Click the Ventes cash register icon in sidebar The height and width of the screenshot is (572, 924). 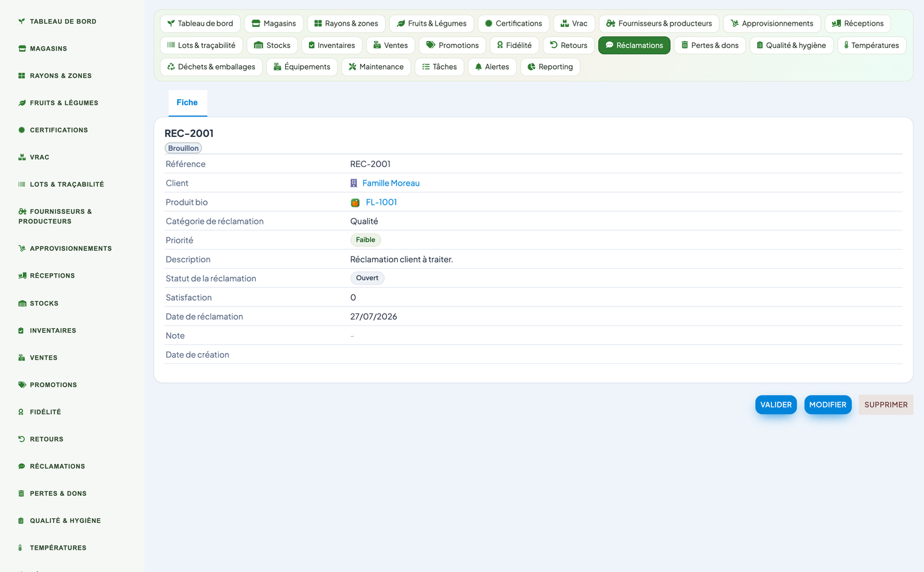click(x=22, y=358)
